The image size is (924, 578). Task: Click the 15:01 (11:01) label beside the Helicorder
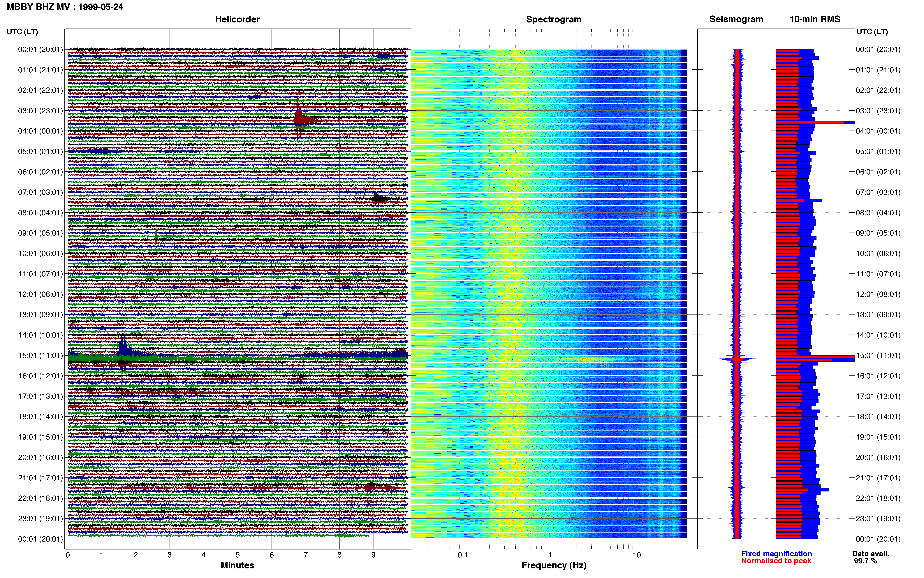pyautogui.click(x=41, y=355)
